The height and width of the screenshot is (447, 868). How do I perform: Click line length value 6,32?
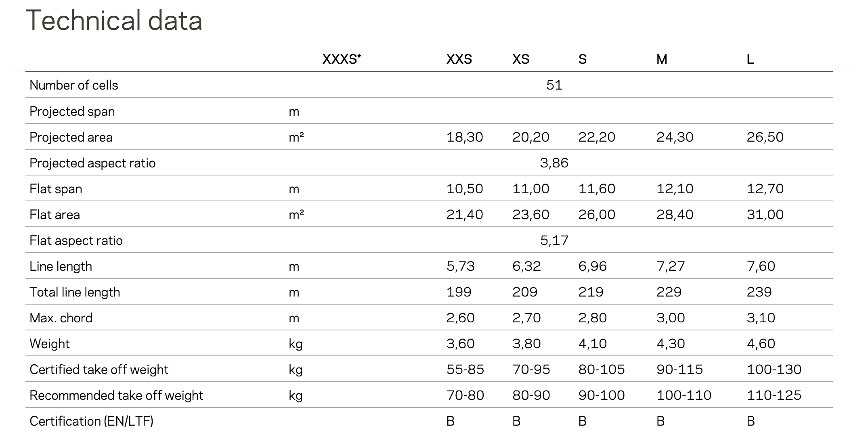(x=526, y=266)
